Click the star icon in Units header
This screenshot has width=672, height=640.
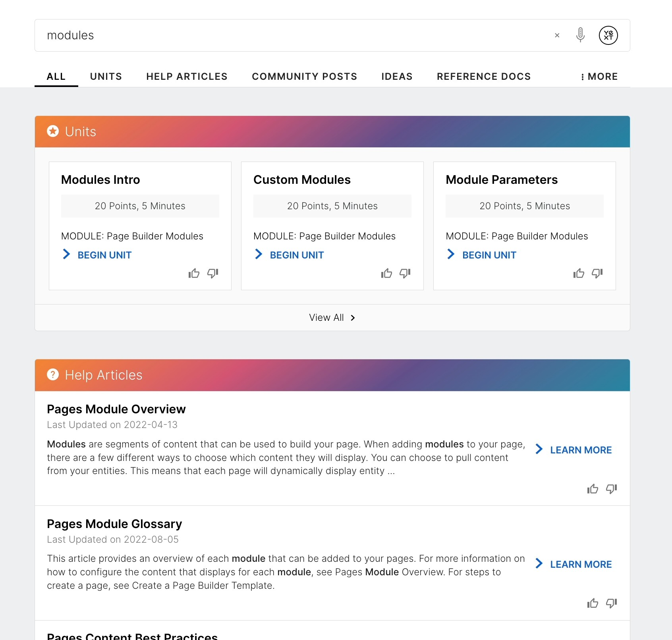click(53, 131)
